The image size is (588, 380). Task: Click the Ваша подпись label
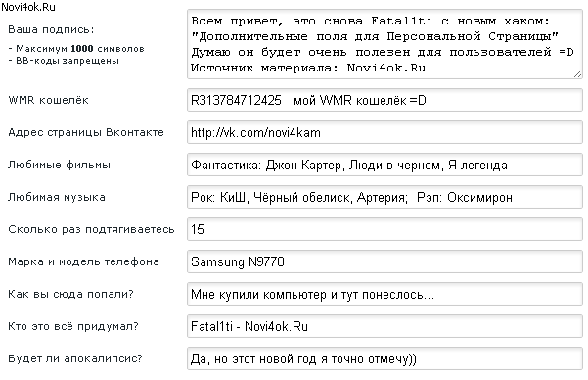[x=51, y=29]
